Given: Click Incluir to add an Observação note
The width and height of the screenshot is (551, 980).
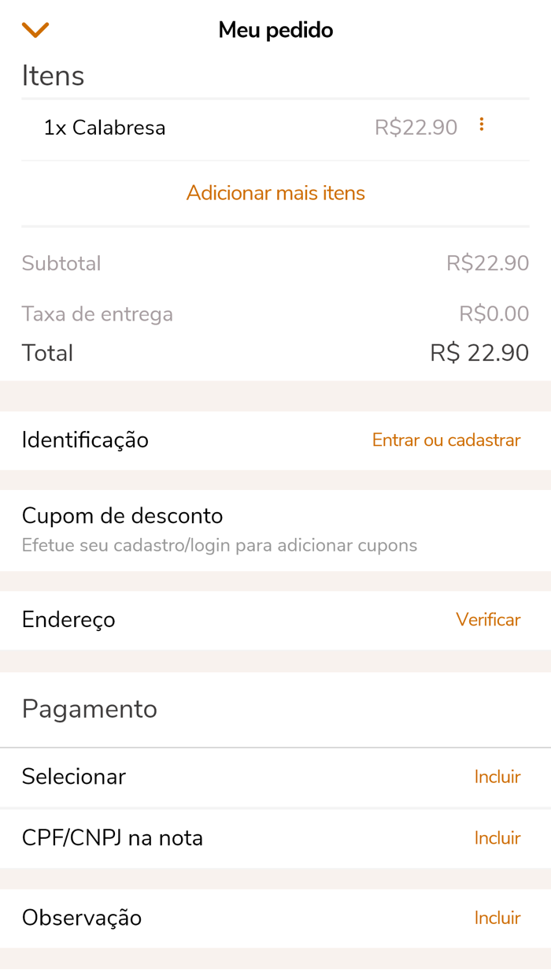Looking at the screenshot, I should click(497, 917).
